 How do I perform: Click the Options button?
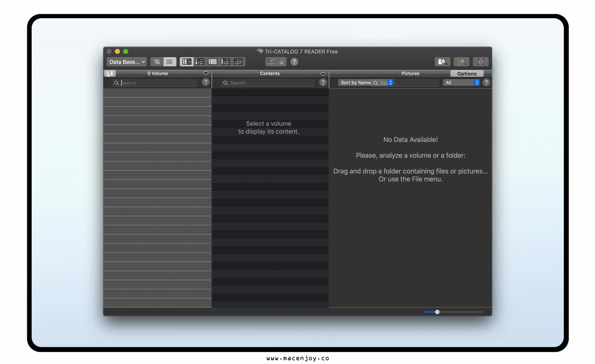coord(467,73)
